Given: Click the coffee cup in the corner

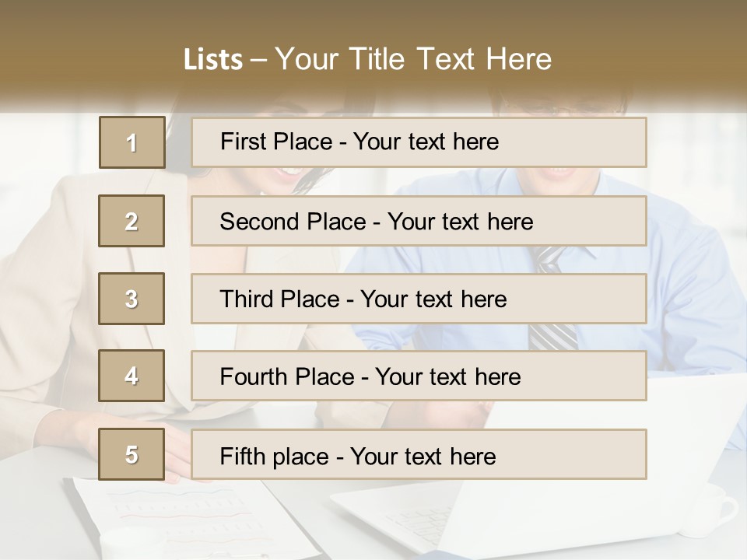Looking at the screenshot, I should 712,509.
